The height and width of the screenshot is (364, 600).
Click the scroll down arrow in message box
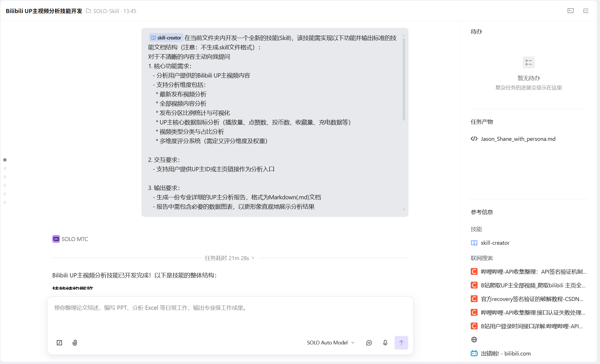tap(404, 210)
